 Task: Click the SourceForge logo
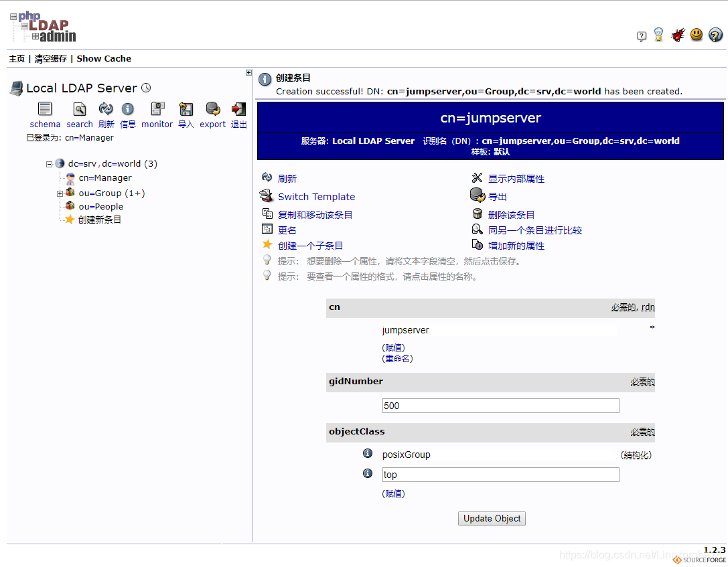(x=699, y=560)
